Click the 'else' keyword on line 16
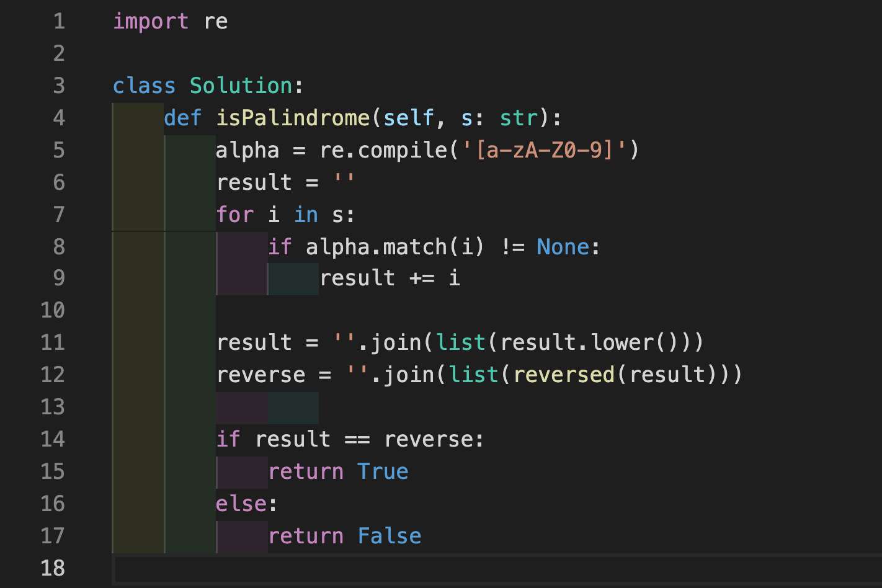 (x=241, y=504)
